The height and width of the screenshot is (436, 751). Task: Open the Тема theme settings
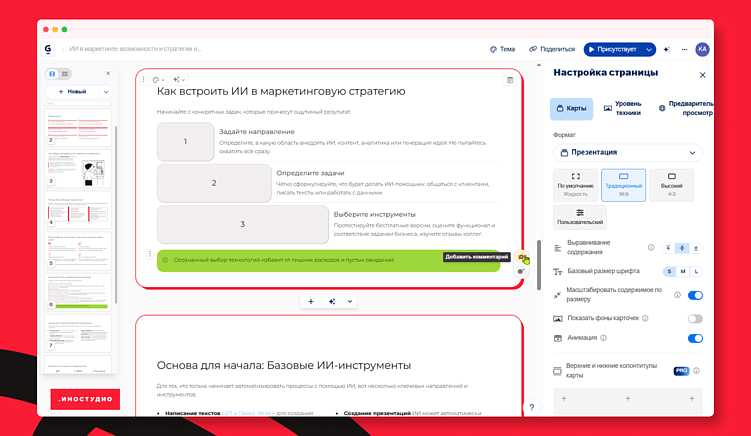pos(502,49)
